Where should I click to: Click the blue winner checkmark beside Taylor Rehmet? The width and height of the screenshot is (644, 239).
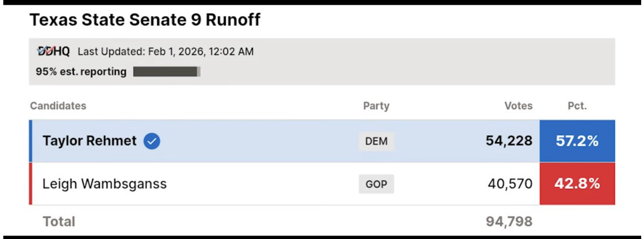[152, 141]
